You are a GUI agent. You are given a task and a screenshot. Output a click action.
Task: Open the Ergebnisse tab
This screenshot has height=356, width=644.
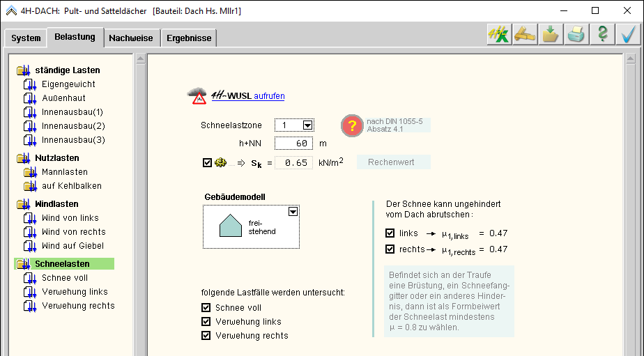tap(189, 38)
